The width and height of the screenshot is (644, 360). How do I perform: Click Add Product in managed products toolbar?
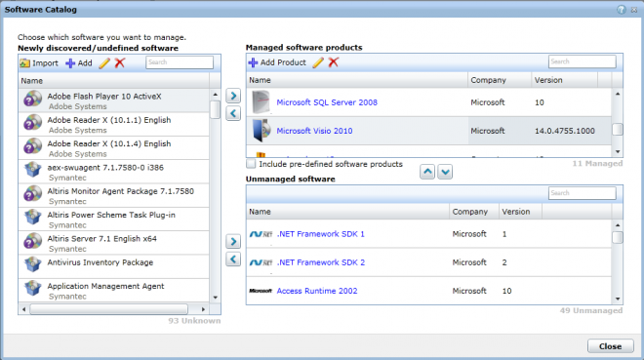coord(277,62)
